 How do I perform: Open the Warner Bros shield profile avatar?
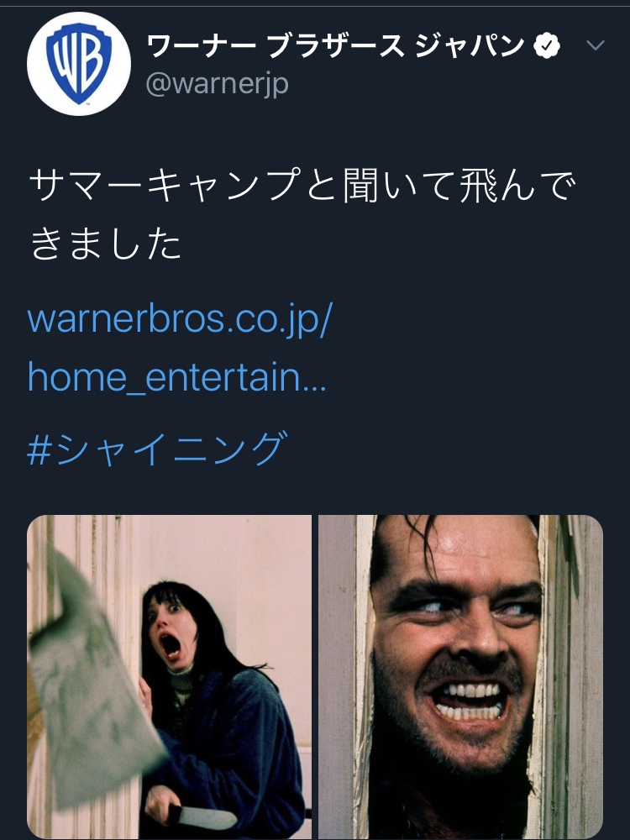click(79, 63)
